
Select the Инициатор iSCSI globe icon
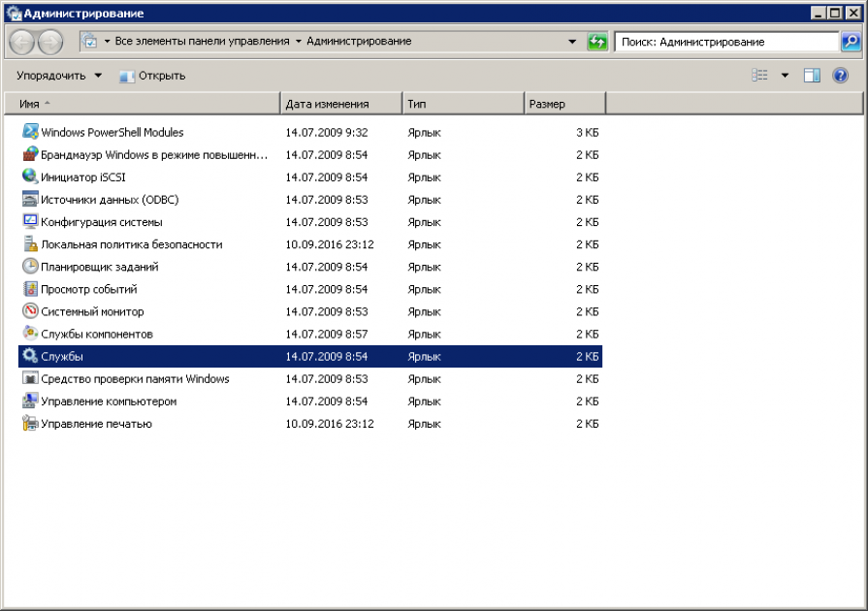[x=30, y=177]
